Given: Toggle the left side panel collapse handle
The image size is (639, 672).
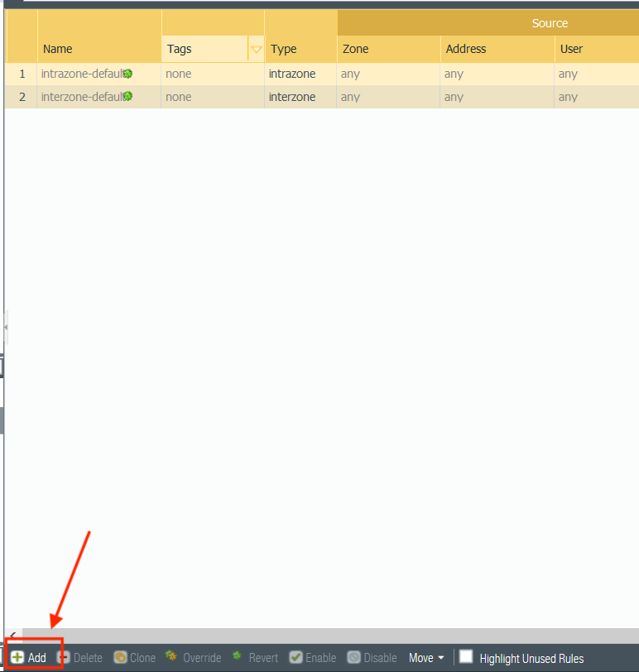Looking at the screenshot, I should (6, 328).
